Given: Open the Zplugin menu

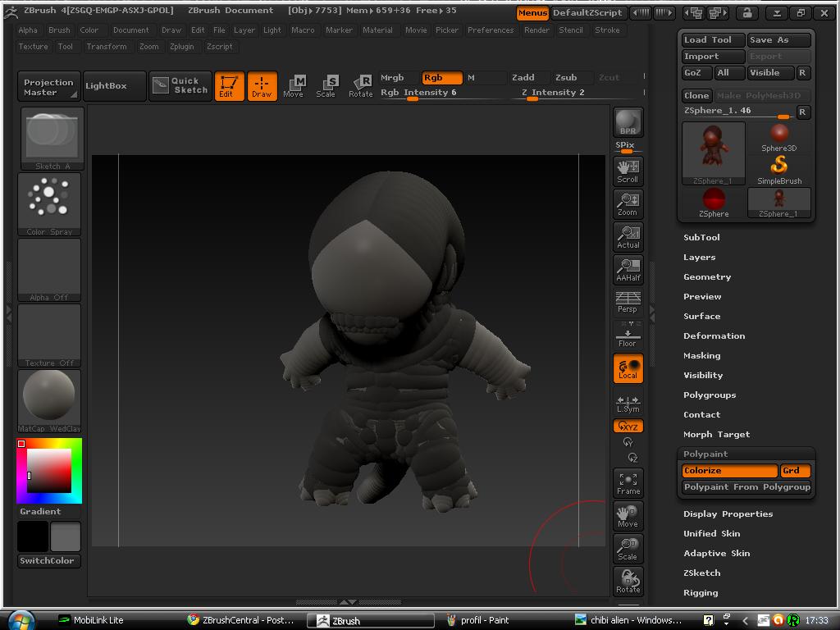Looking at the screenshot, I should click(x=181, y=47).
